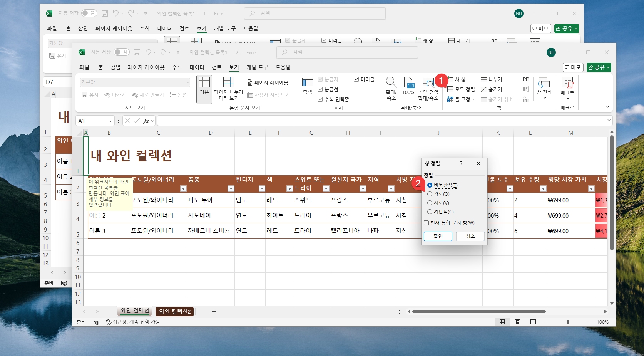Image resolution: width=644 pixels, height=356 pixels.
Task: Cancel the 창 정렬 dialog with 취소
Action: [x=470, y=236]
